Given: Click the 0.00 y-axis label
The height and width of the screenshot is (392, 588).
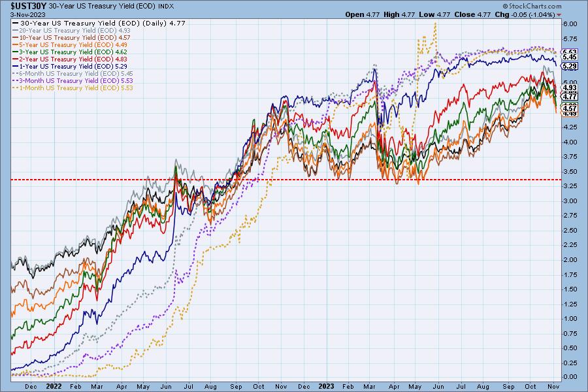Looking at the screenshot, I should click(x=570, y=376).
